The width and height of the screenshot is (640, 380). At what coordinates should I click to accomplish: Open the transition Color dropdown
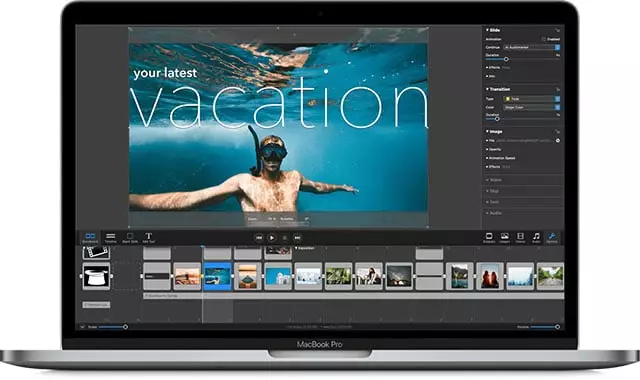click(x=532, y=107)
